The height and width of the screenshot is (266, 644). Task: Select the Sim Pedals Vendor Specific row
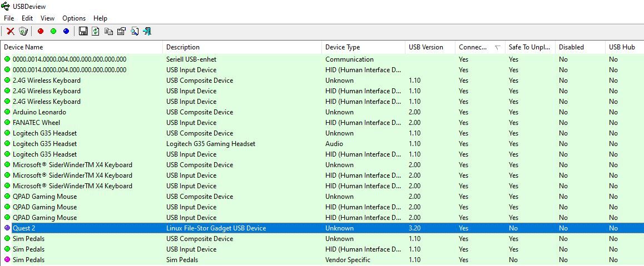click(x=28, y=260)
